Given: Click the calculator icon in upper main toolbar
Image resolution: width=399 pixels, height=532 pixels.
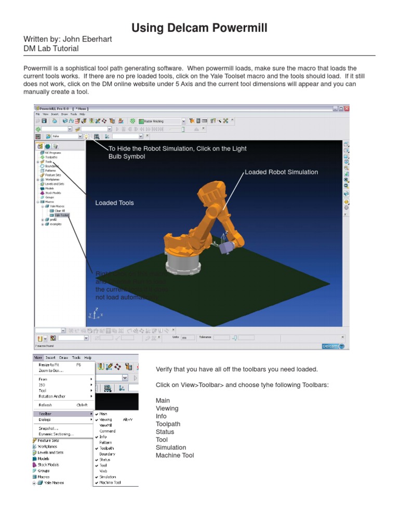Looking at the screenshot, I should point(198,121).
